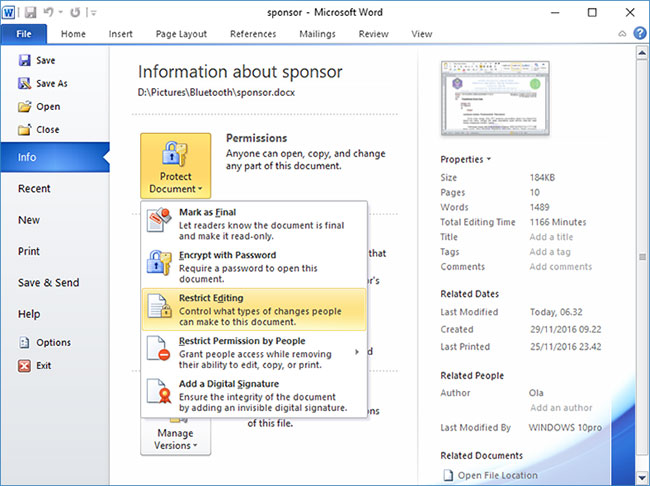Viewport: 650px width, 486px height.
Task: Click the file path D:\Pictures\Bluetooth\sponsor.docx
Action: pyautogui.click(x=216, y=92)
